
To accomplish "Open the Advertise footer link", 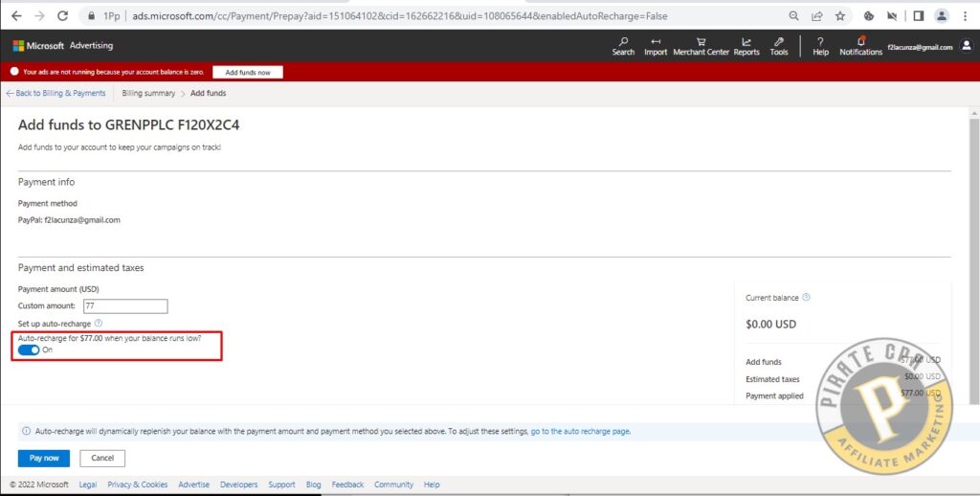I will (193, 485).
